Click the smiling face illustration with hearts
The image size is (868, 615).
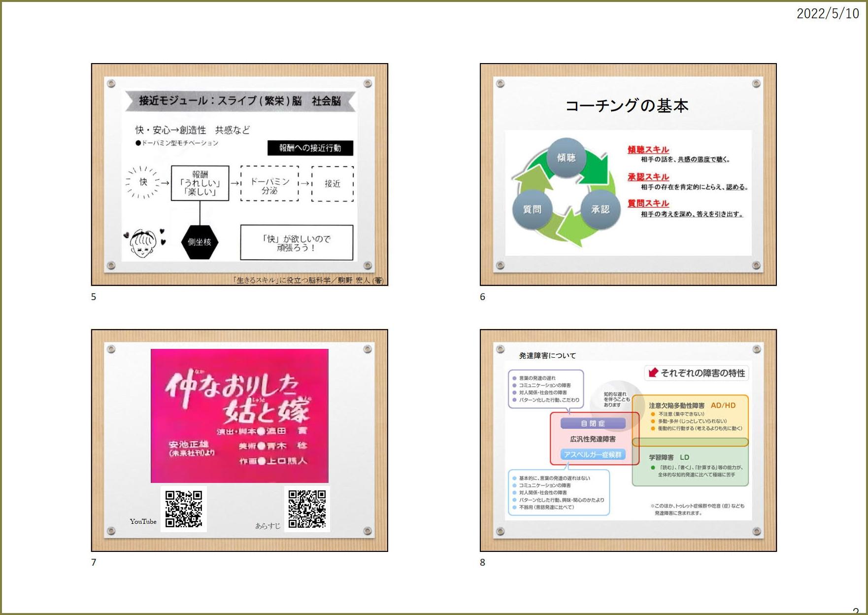click(x=143, y=243)
